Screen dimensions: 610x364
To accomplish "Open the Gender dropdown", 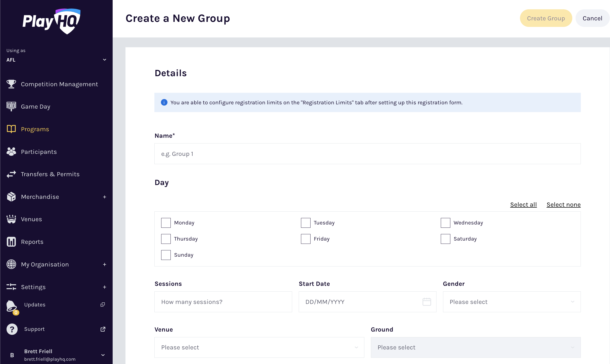I will (x=512, y=302).
